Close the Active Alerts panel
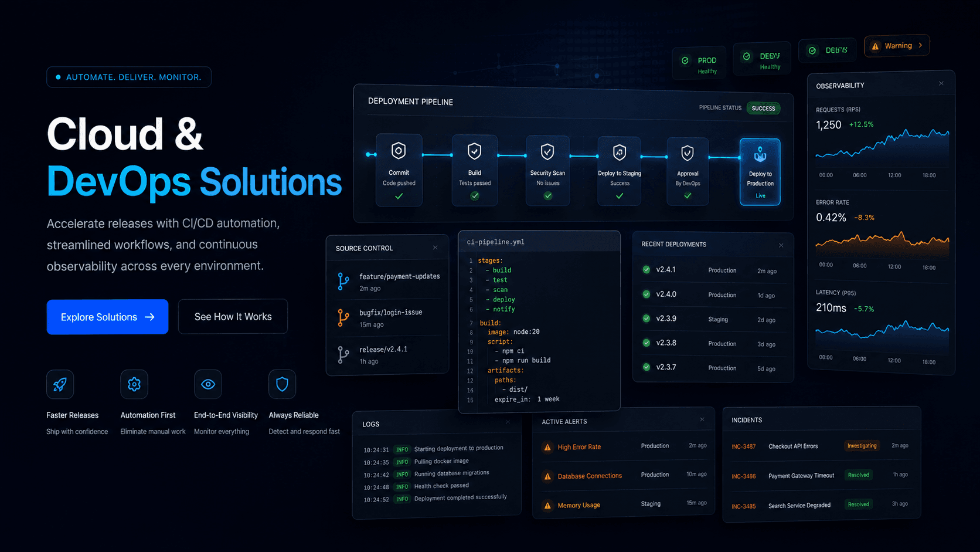 coord(702,419)
